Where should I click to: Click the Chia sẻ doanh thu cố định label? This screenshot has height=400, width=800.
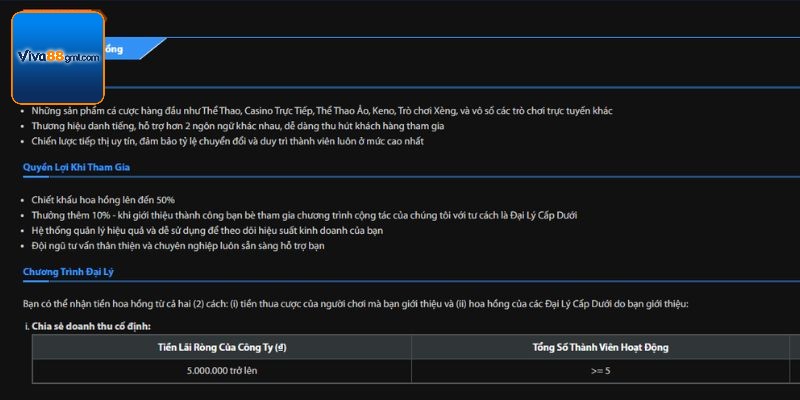click(x=91, y=326)
